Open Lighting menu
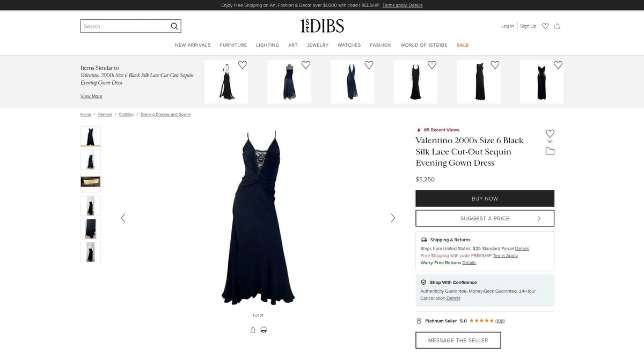 [x=267, y=45]
